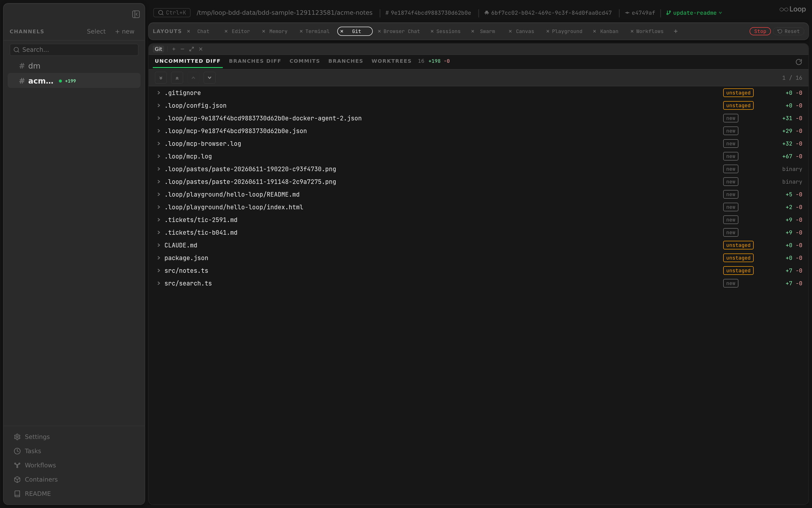Viewport: 812px width, 508px height.
Task: Expand src/notes.ts diff
Action: (x=159, y=271)
